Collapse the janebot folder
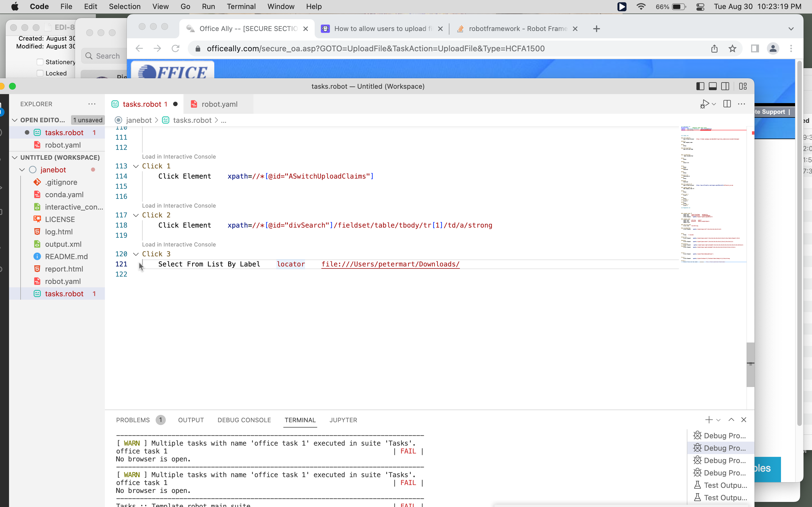 (22, 170)
